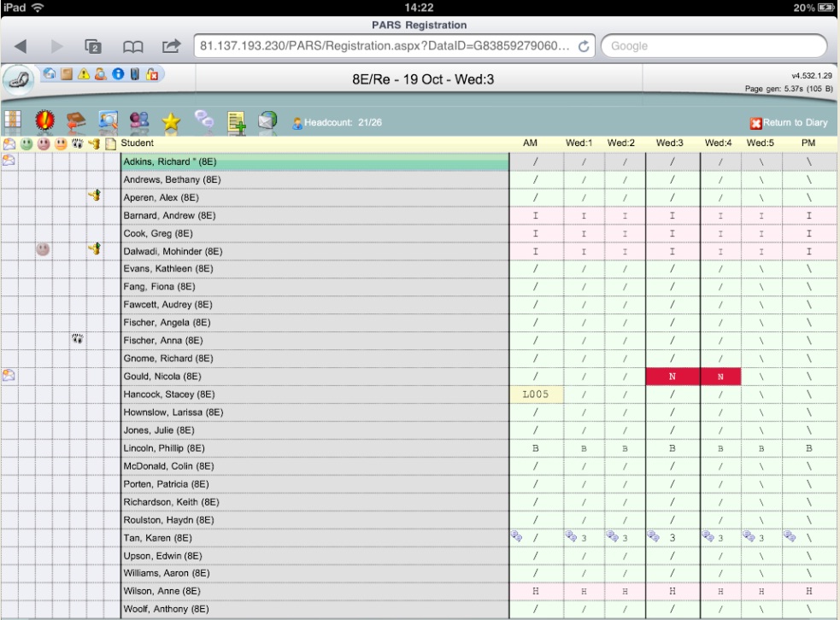Click the Headcount person icon
The image size is (840, 620).
(297, 123)
